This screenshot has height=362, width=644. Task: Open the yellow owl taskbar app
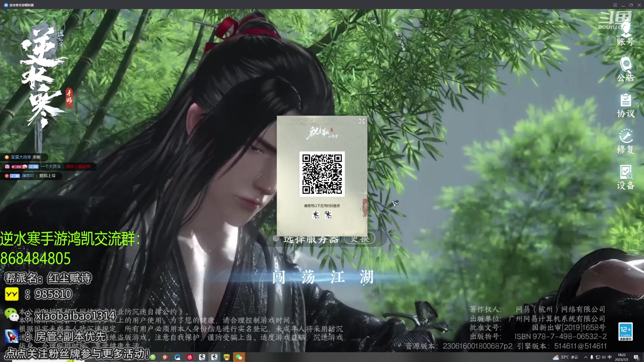pyautogui.click(x=227, y=357)
